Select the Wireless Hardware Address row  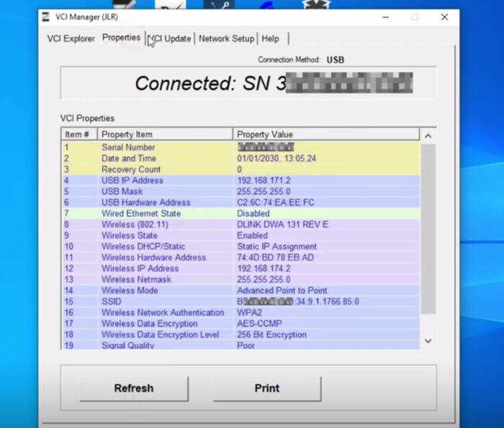click(x=240, y=258)
